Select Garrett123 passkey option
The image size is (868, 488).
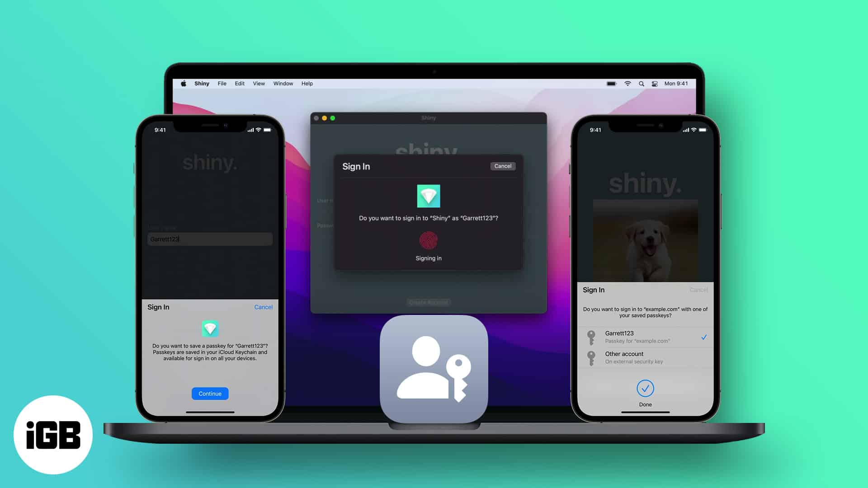645,337
